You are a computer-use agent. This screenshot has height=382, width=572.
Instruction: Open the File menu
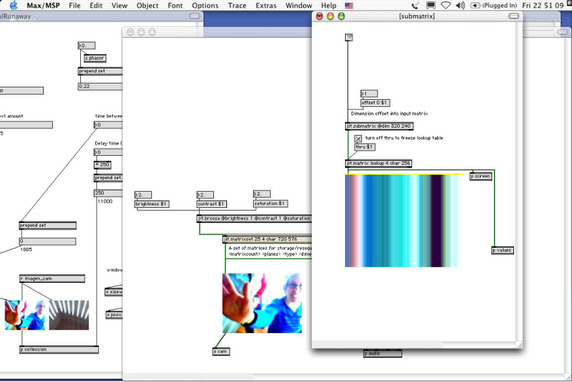point(74,5)
